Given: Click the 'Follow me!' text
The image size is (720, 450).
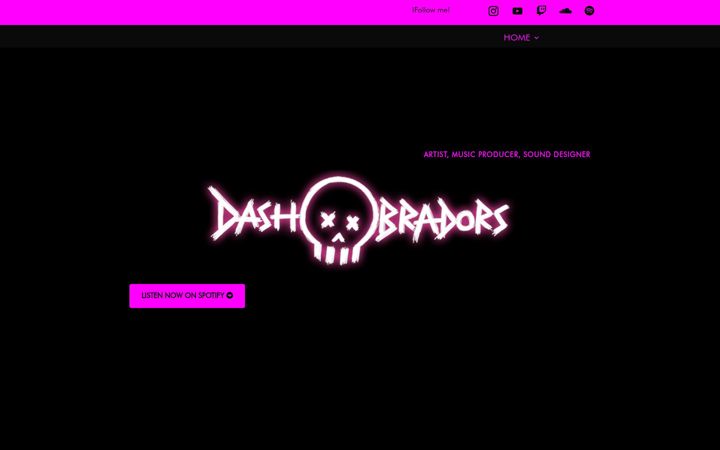Looking at the screenshot, I should 431,10.
